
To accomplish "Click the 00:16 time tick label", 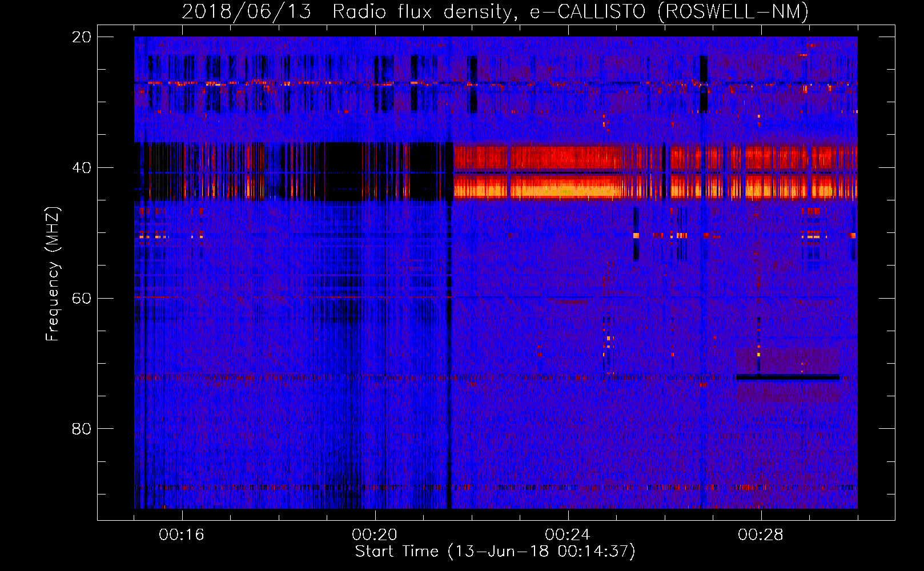I will click(x=182, y=535).
